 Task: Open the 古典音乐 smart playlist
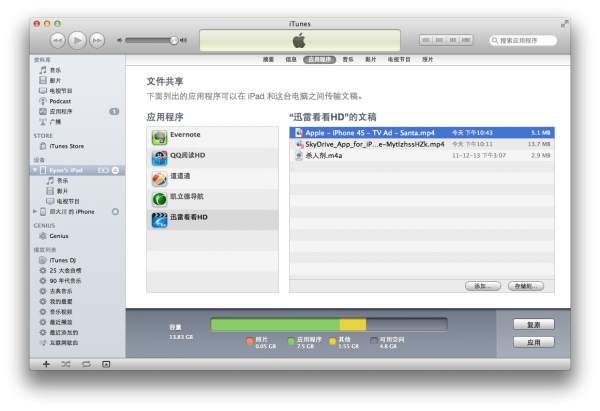tap(78, 291)
